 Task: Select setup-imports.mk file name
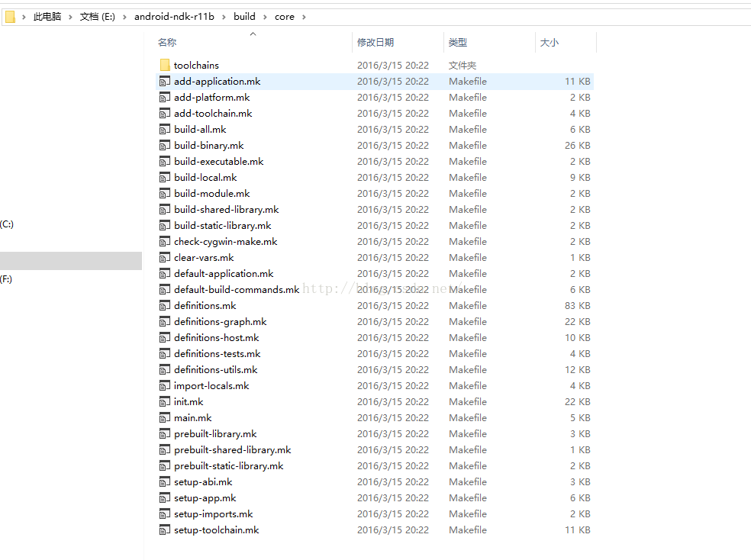[x=213, y=514]
